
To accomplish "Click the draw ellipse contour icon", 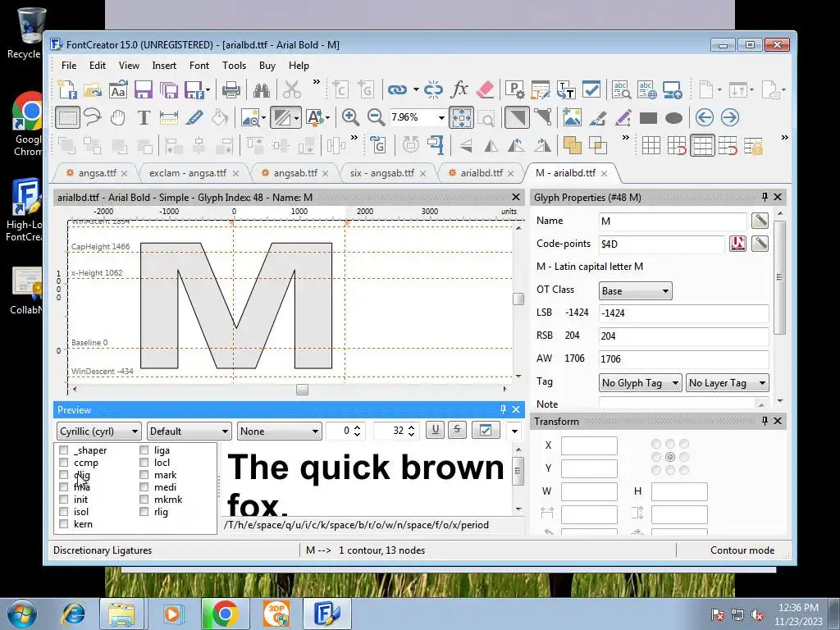I will 674,118.
